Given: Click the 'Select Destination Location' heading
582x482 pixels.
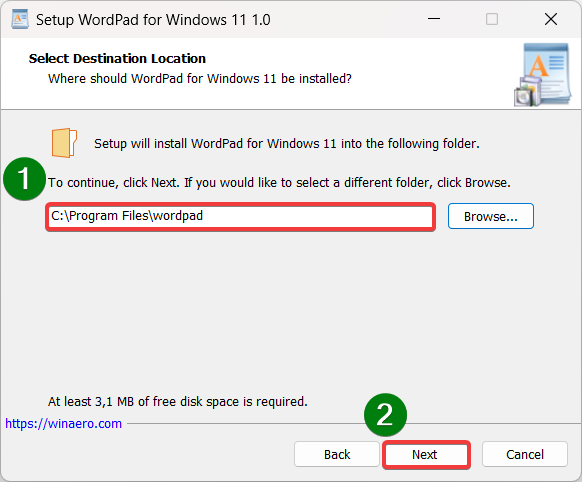Looking at the screenshot, I should point(117,59).
